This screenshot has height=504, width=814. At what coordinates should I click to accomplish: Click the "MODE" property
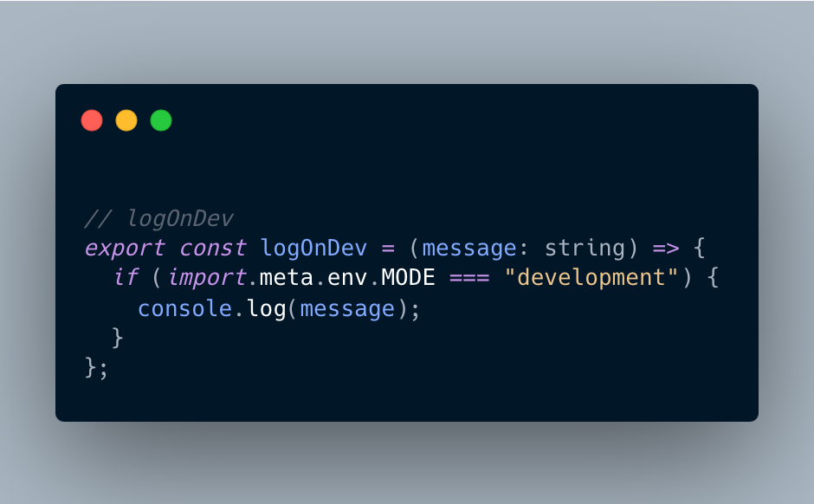click(x=408, y=277)
